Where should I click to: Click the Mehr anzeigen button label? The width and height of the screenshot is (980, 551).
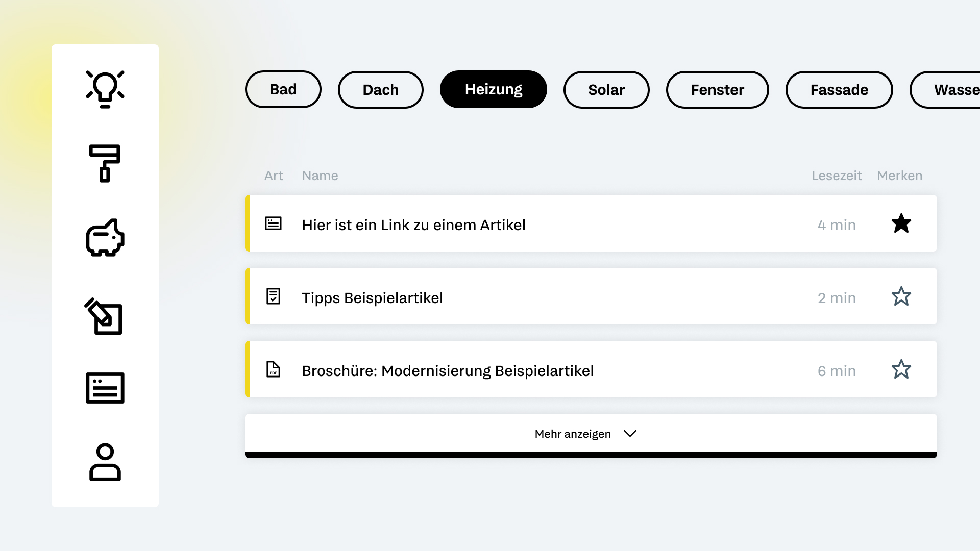pyautogui.click(x=573, y=434)
